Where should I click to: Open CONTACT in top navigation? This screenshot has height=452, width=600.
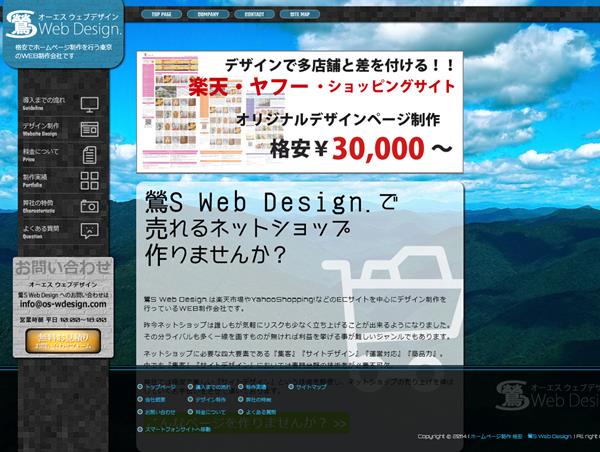pyautogui.click(x=254, y=14)
